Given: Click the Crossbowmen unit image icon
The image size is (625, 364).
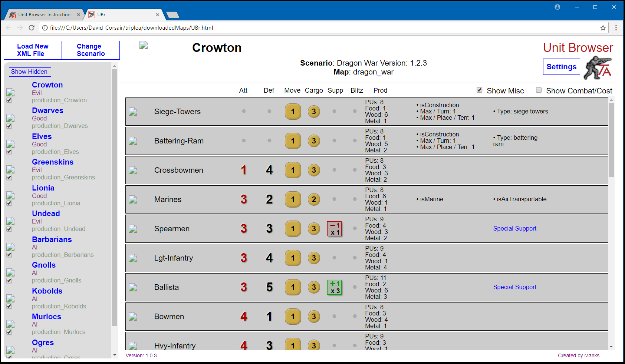Looking at the screenshot, I should pyautogui.click(x=133, y=171).
